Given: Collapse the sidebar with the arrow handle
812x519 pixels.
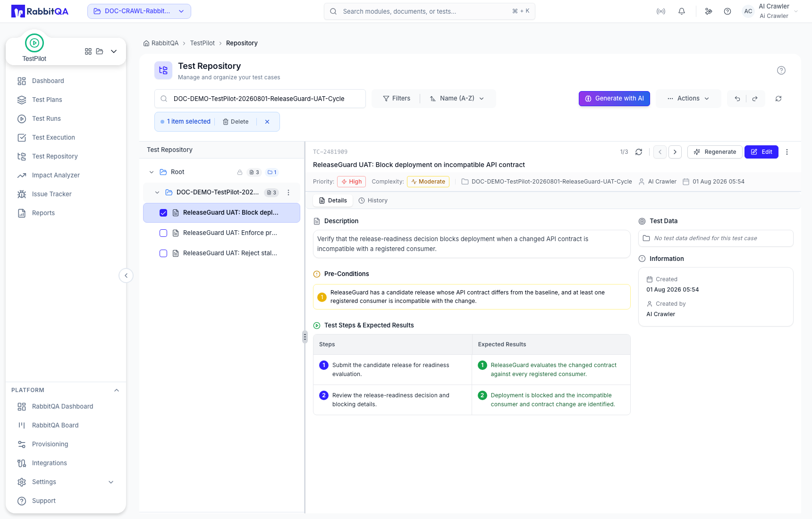Looking at the screenshot, I should pos(126,276).
